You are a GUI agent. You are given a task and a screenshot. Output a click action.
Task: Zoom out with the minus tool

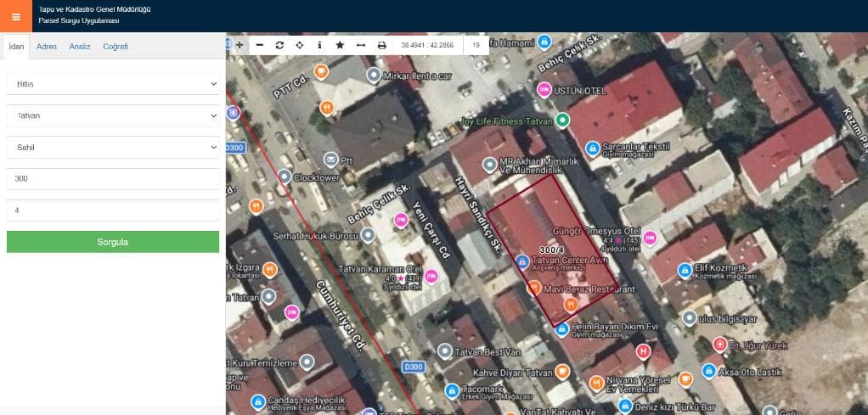(260, 45)
